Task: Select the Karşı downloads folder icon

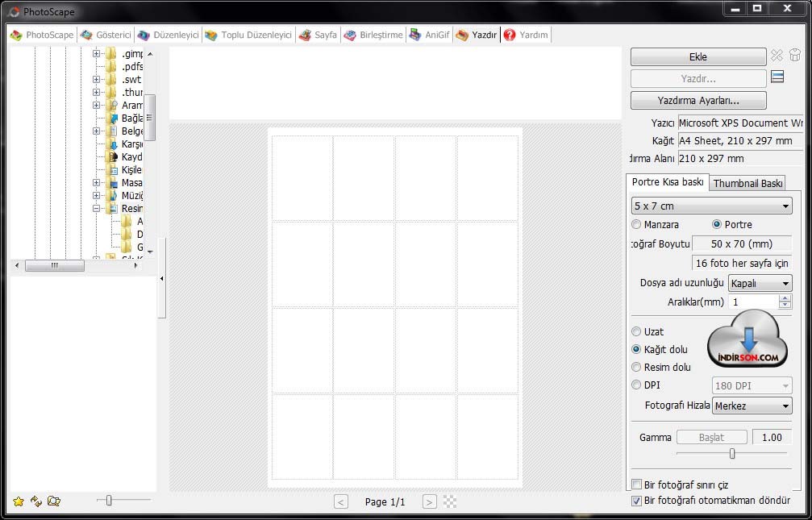Action: point(112,144)
